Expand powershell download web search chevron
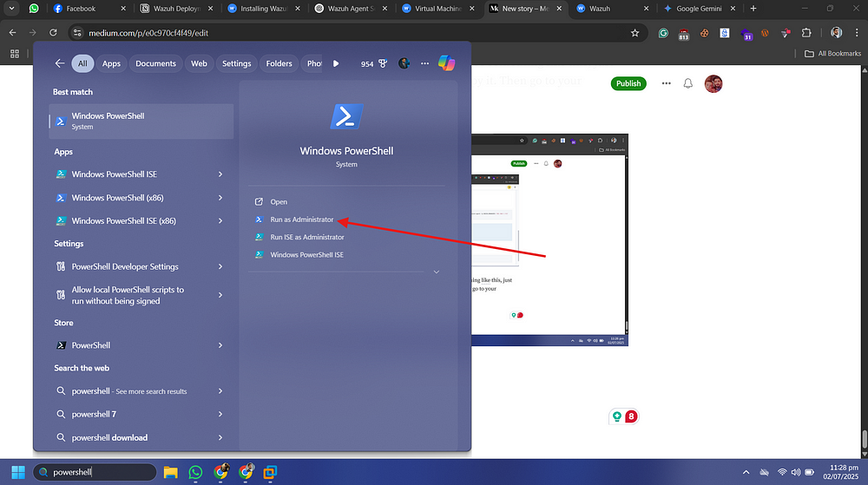868x485 pixels. pyautogui.click(x=220, y=437)
